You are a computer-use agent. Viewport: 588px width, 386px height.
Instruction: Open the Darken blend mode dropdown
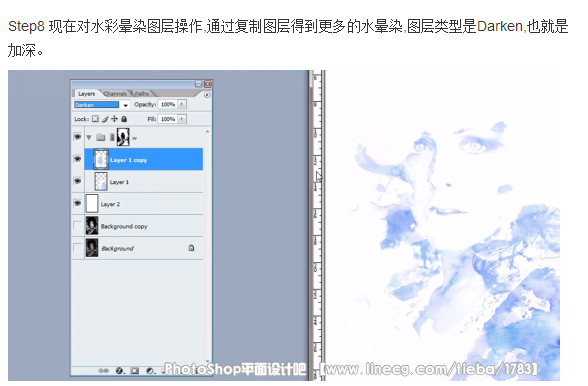pyautogui.click(x=126, y=105)
